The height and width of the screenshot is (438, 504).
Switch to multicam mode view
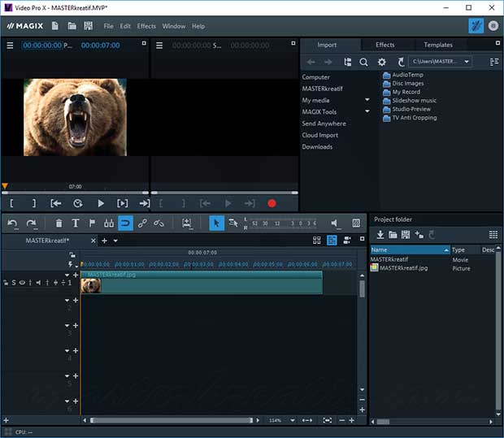[347, 240]
